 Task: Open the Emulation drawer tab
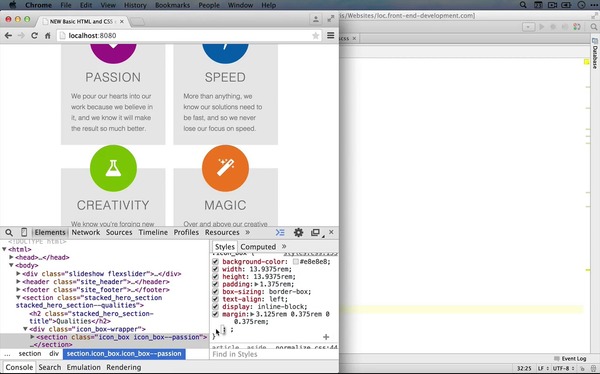point(83,367)
